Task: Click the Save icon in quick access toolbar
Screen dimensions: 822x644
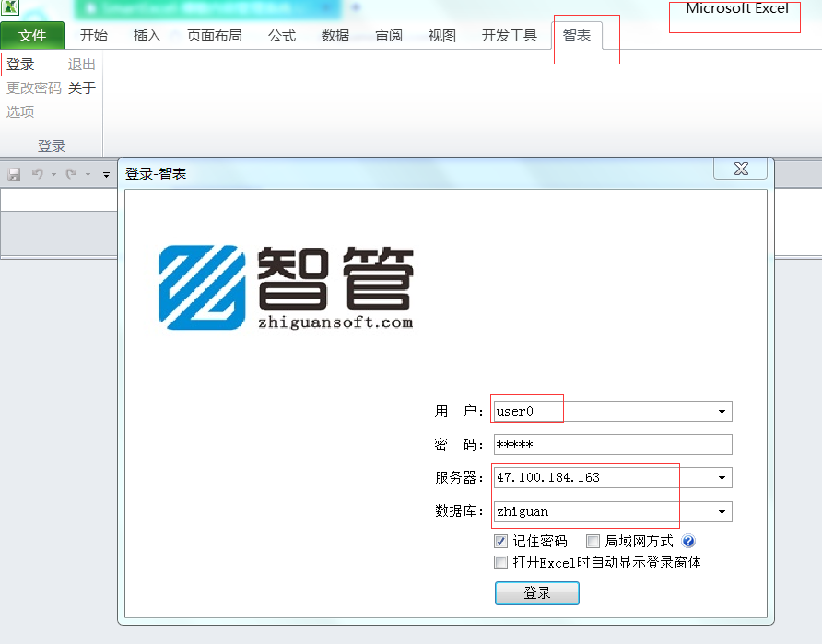Action: pyautogui.click(x=14, y=174)
